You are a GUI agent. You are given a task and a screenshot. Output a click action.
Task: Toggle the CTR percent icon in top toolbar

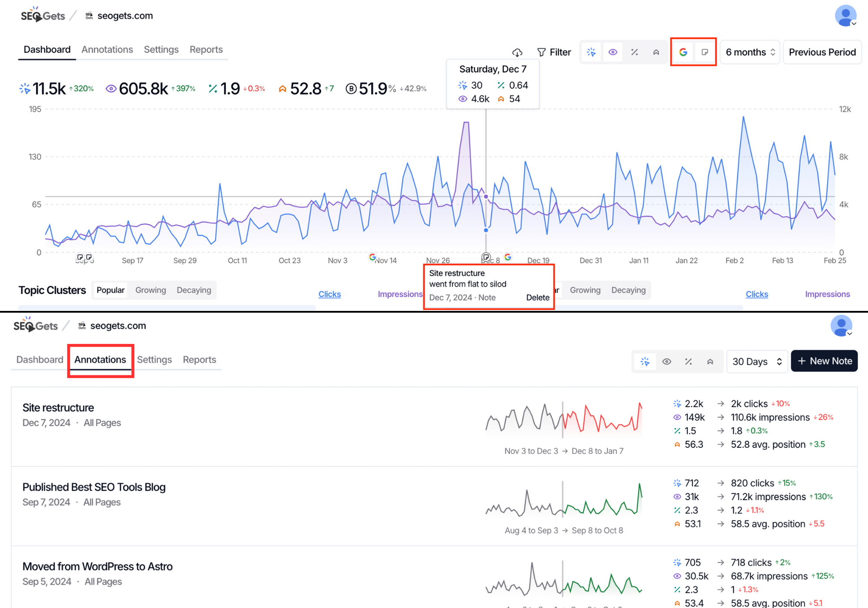pyautogui.click(x=634, y=52)
